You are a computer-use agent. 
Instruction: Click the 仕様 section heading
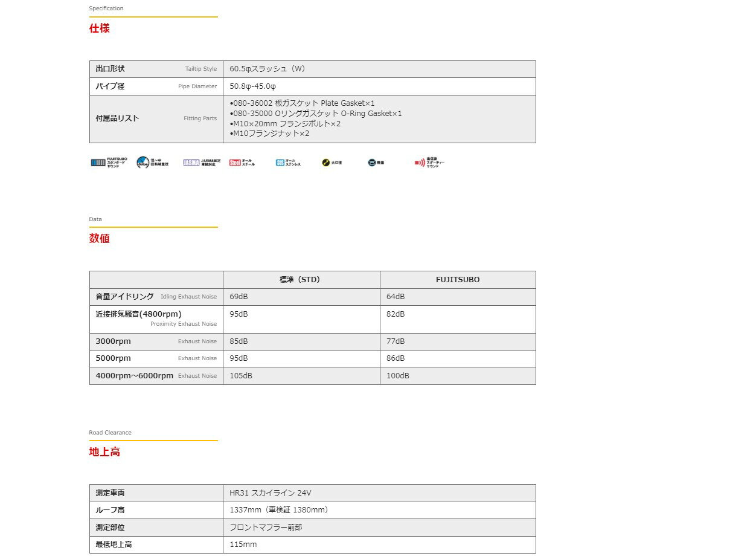[100, 28]
